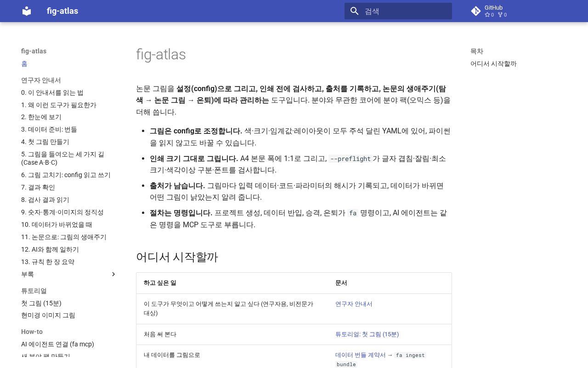Click the '튜토리얼' sidebar section label
The width and height of the screenshot is (588, 368).
34,291
